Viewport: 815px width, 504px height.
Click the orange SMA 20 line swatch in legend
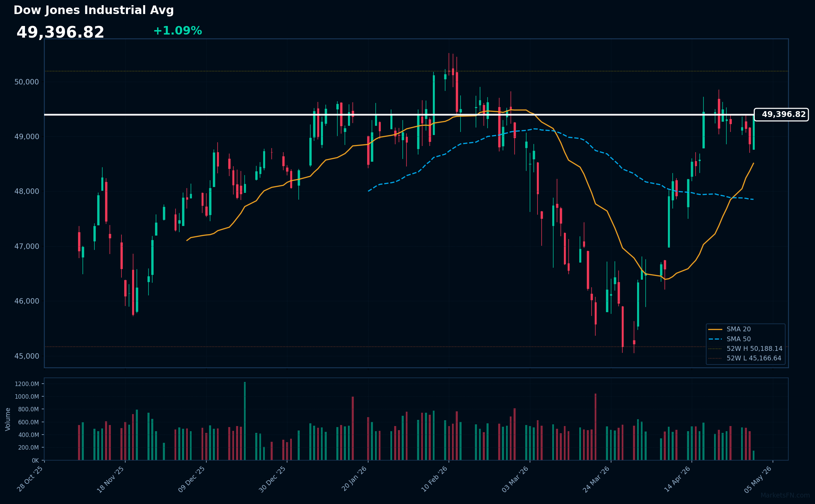(715, 329)
